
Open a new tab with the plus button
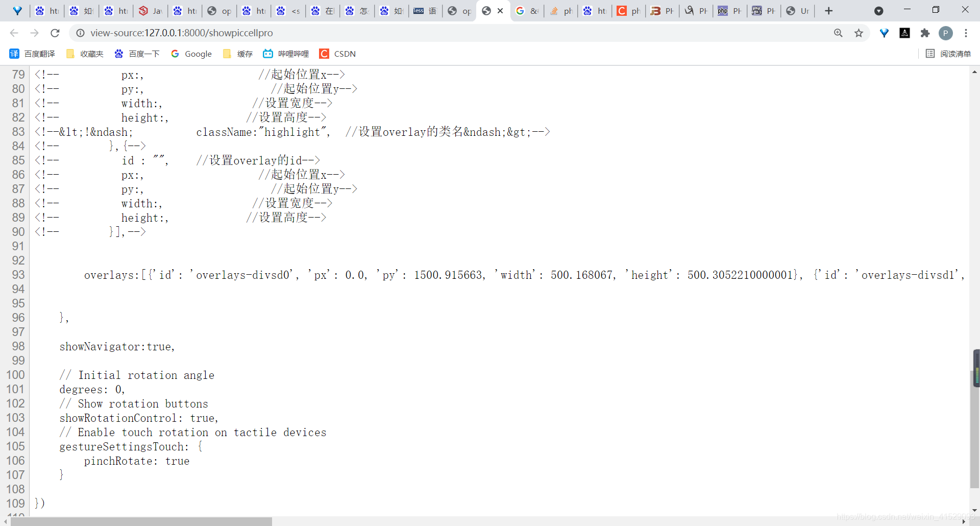click(x=829, y=11)
